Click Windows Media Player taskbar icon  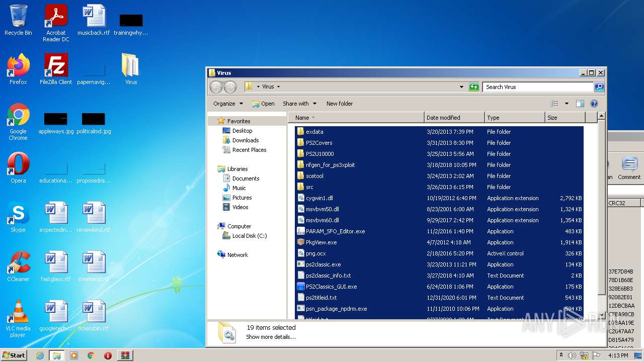(74, 355)
